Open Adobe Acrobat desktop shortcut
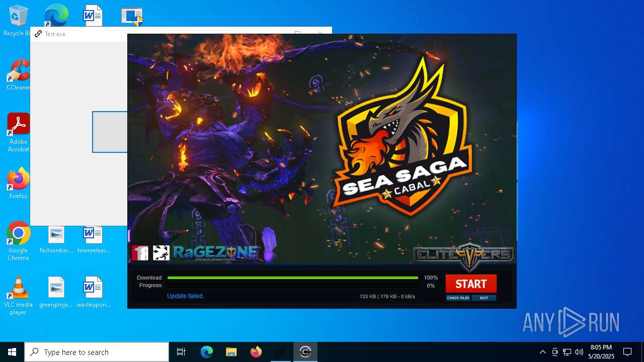 pyautogui.click(x=18, y=133)
